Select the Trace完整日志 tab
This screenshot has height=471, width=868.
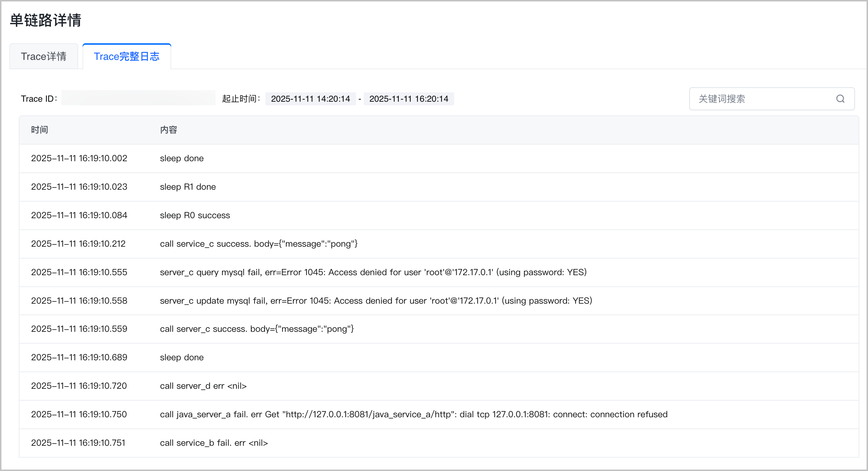click(127, 56)
